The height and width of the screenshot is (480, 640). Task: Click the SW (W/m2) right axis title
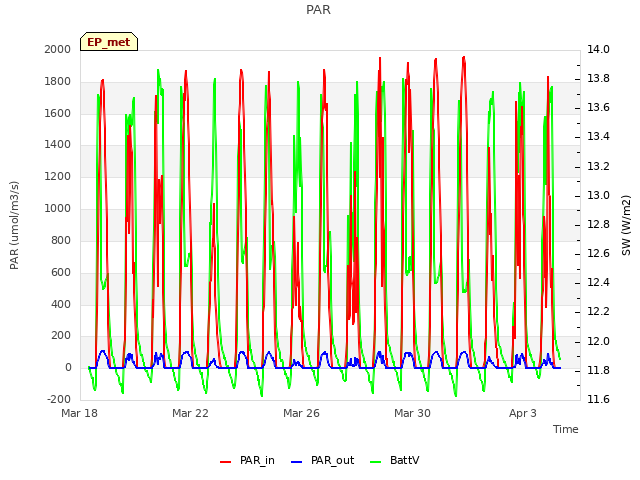(x=626, y=225)
